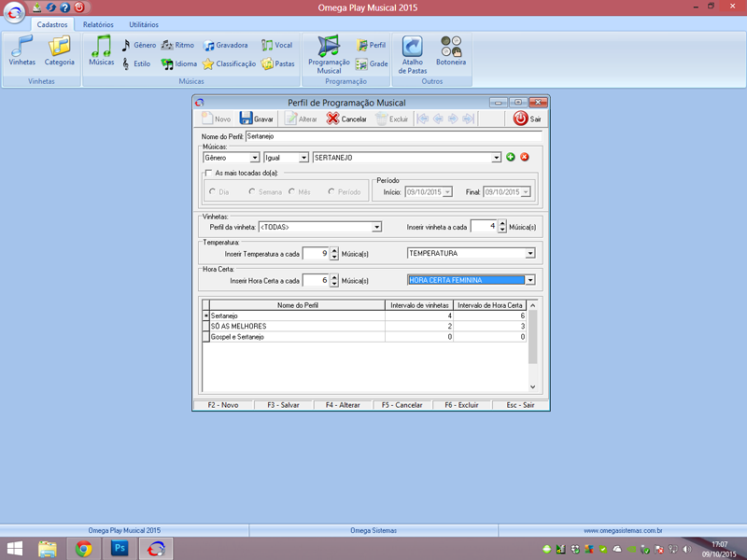Click Alterar toolbar button
The width and height of the screenshot is (747, 560).
pos(301,119)
